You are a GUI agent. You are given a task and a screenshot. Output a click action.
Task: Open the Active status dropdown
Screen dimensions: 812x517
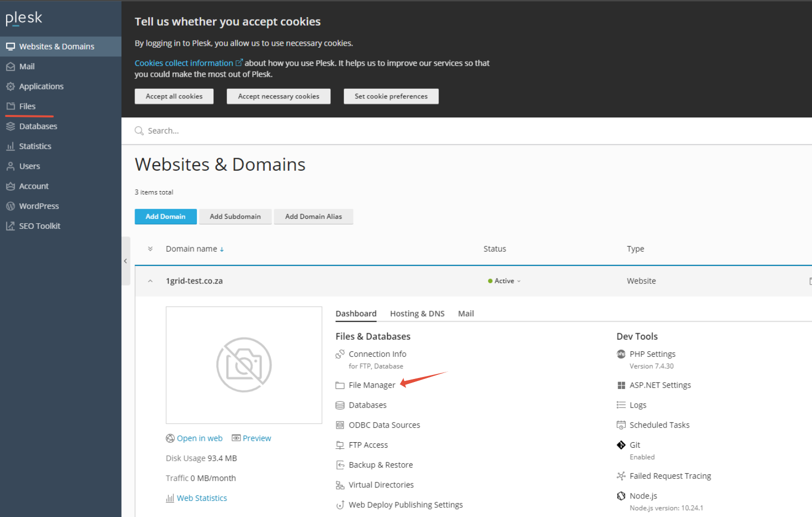click(505, 281)
